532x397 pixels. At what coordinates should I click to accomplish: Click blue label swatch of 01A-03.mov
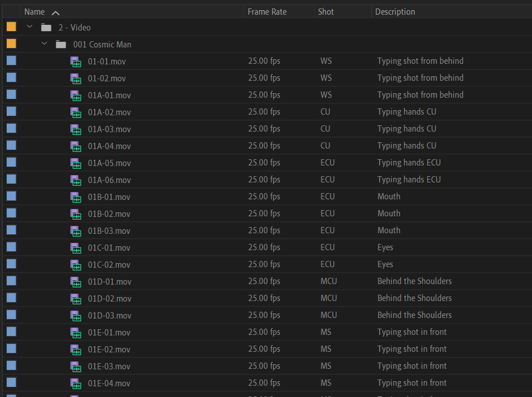[11, 128]
